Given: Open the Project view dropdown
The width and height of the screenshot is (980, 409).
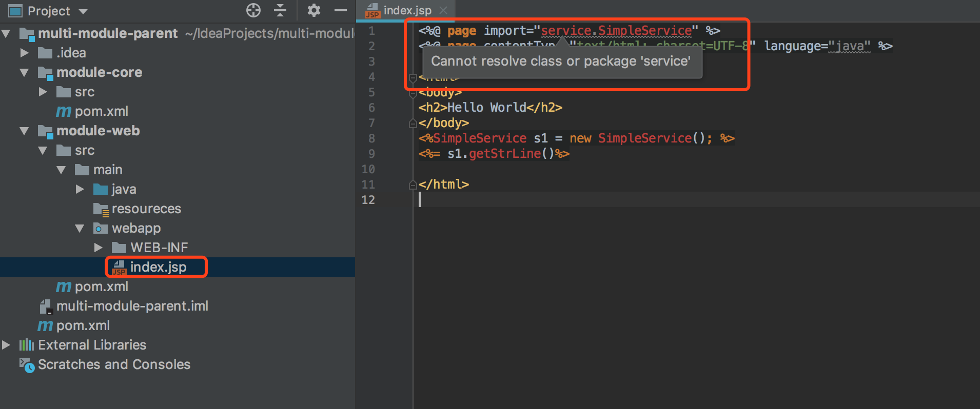Looking at the screenshot, I should [x=83, y=11].
